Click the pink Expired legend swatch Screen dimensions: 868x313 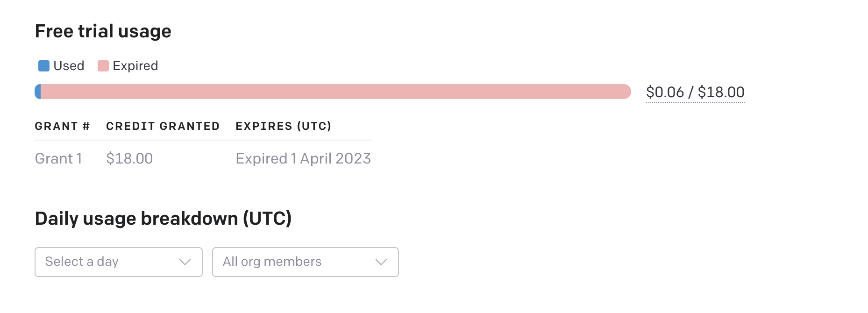pos(103,66)
